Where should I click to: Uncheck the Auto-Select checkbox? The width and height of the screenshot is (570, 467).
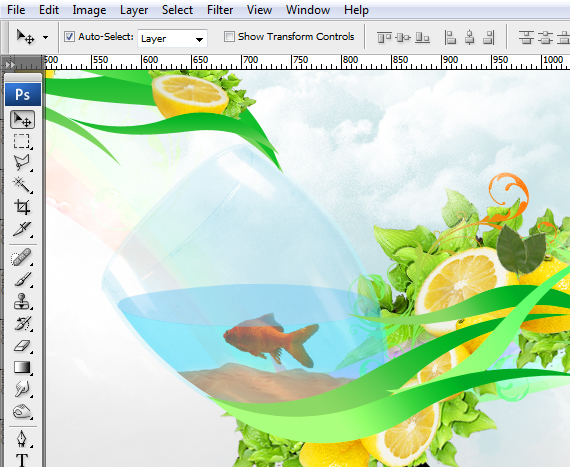[x=69, y=37]
